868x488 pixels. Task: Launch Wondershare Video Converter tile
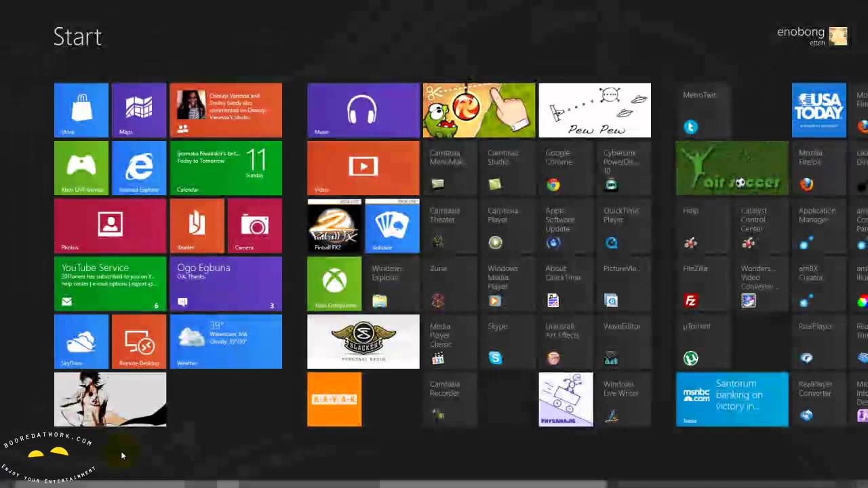coord(761,284)
